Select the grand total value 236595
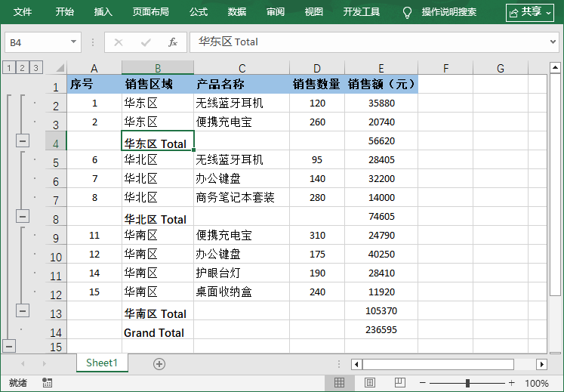The height and width of the screenshot is (392, 564). click(x=381, y=329)
